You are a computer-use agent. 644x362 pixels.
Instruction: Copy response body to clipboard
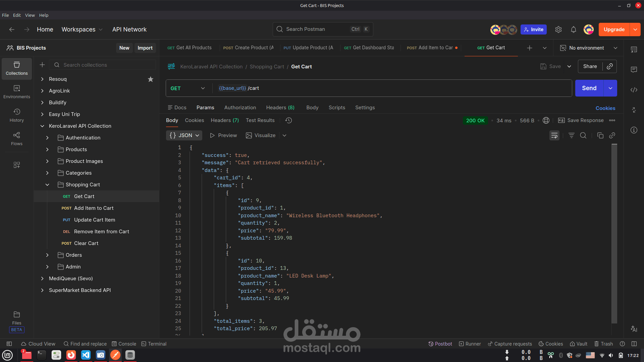600,135
